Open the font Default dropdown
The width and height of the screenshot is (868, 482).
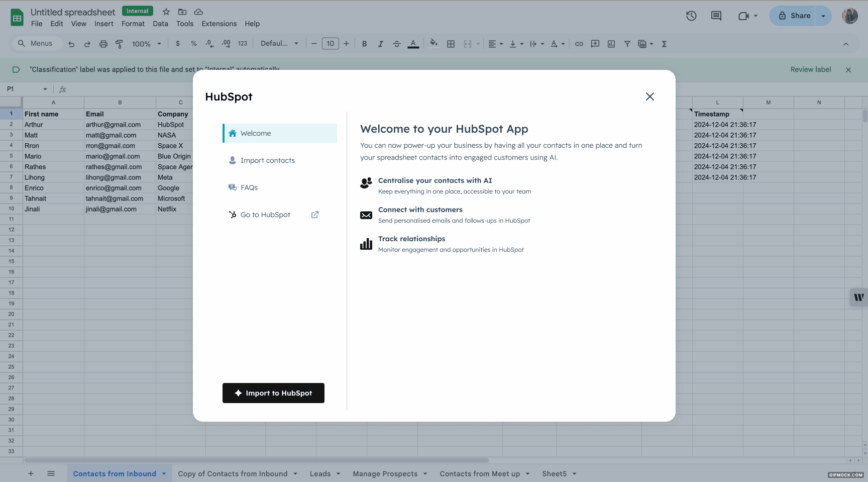[279, 44]
